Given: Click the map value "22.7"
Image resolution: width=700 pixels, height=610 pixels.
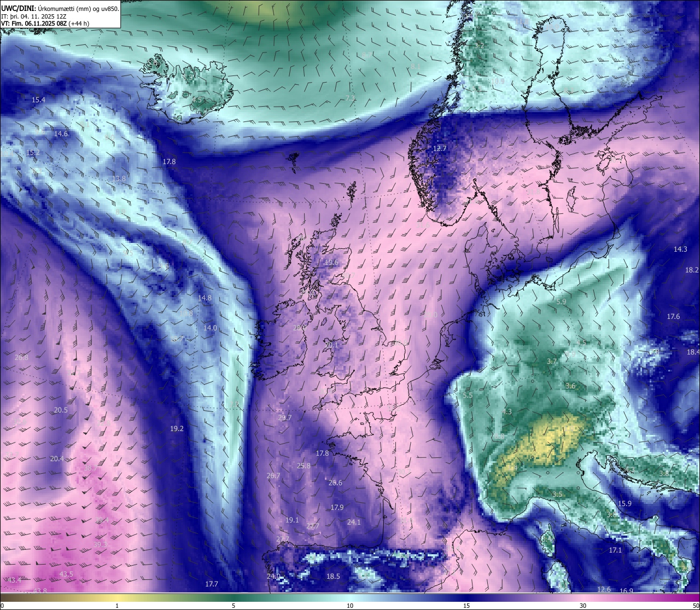Looking at the screenshot, I should click(313, 526).
